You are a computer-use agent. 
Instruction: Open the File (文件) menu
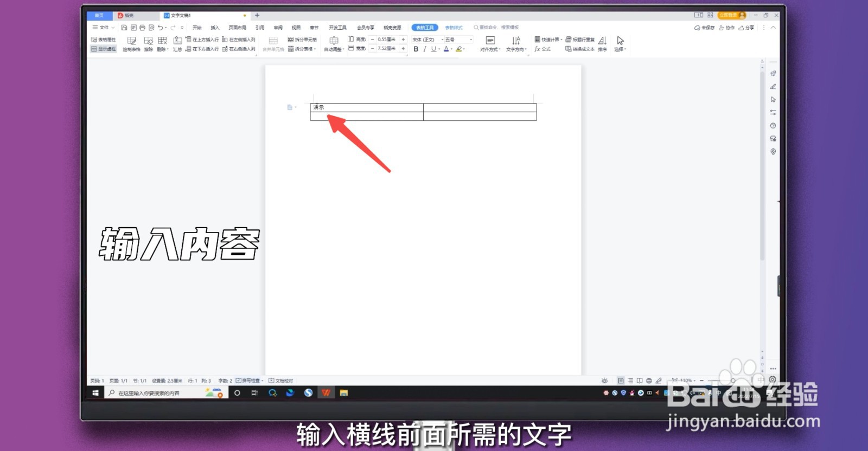coord(103,28)
